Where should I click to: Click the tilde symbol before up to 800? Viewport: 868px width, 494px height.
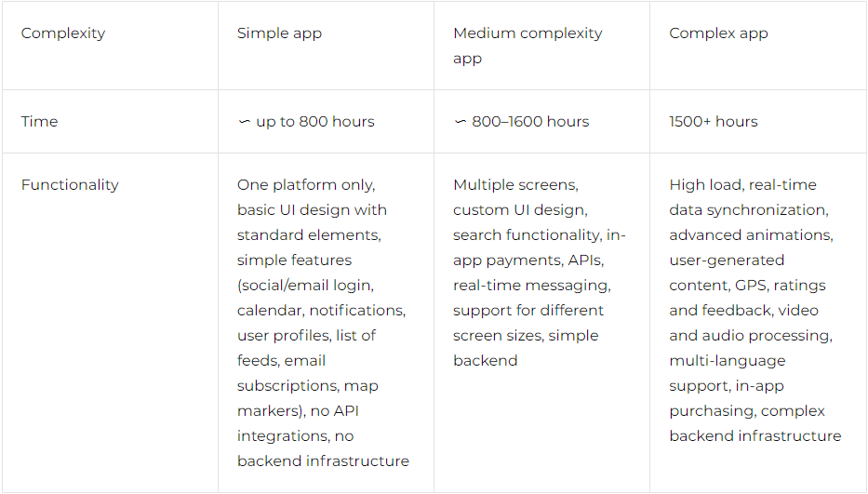244,121
